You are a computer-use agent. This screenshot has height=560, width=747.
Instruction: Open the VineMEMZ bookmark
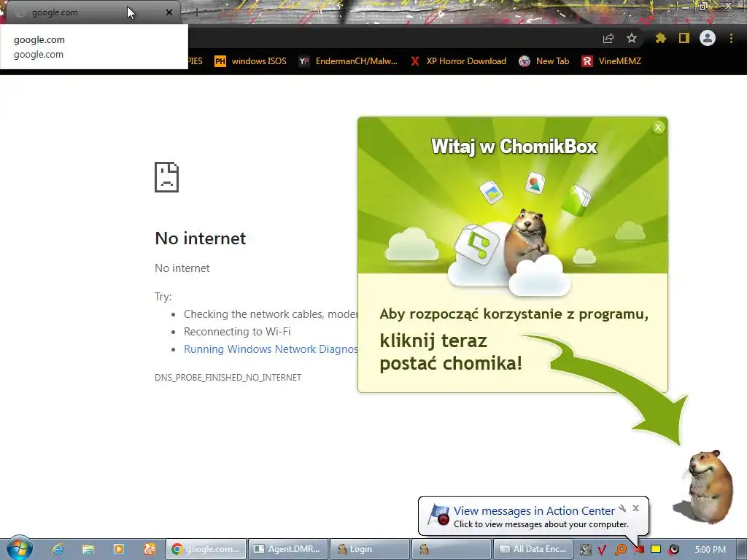click(611, 61)
